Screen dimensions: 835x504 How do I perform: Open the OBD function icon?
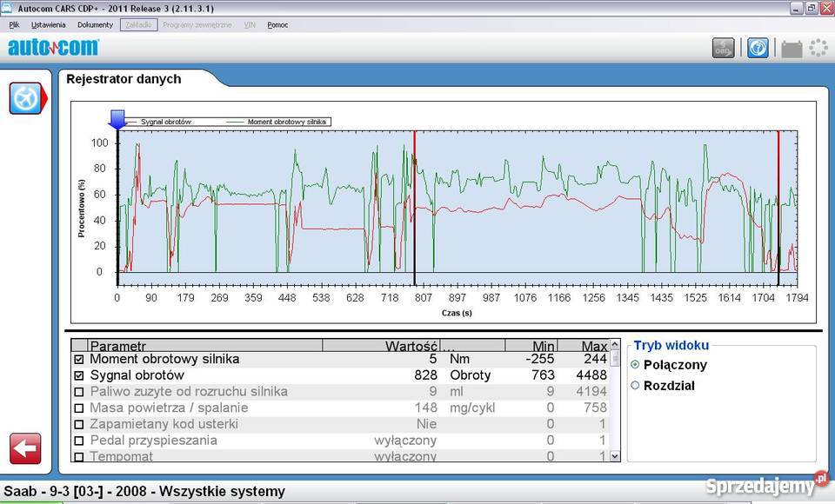(723, 48)
